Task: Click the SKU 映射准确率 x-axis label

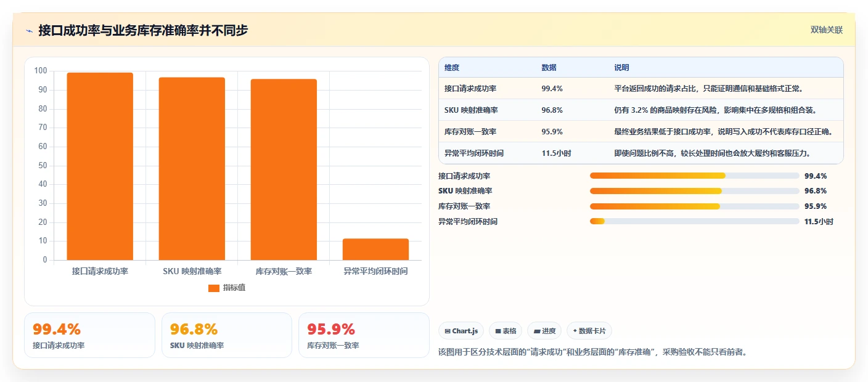Action: [192, 271]
